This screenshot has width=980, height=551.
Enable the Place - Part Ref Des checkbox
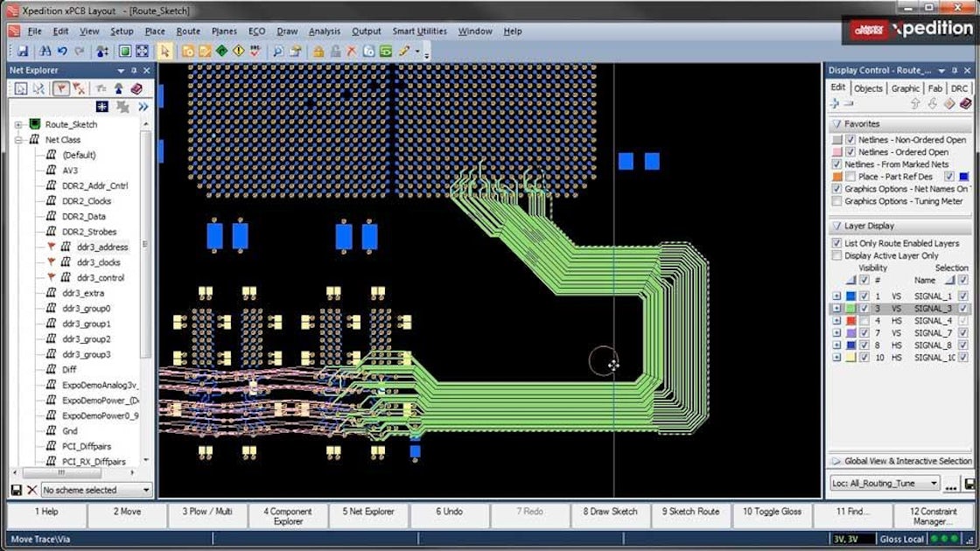point(851,176)
